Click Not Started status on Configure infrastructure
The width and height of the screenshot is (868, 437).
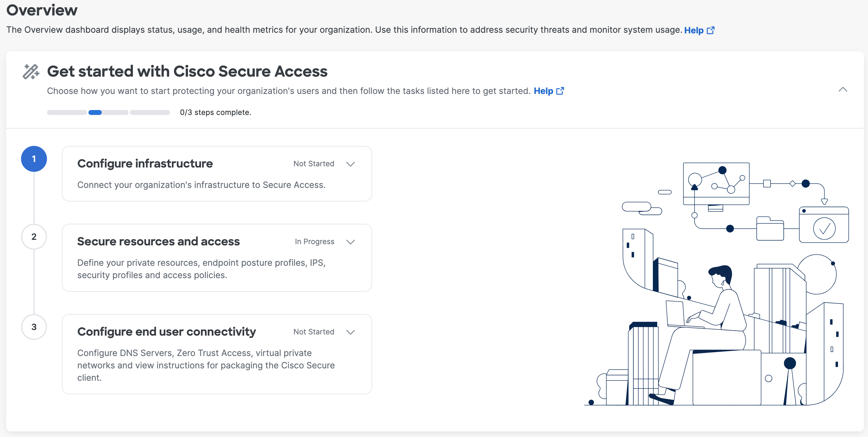(314, 164)
